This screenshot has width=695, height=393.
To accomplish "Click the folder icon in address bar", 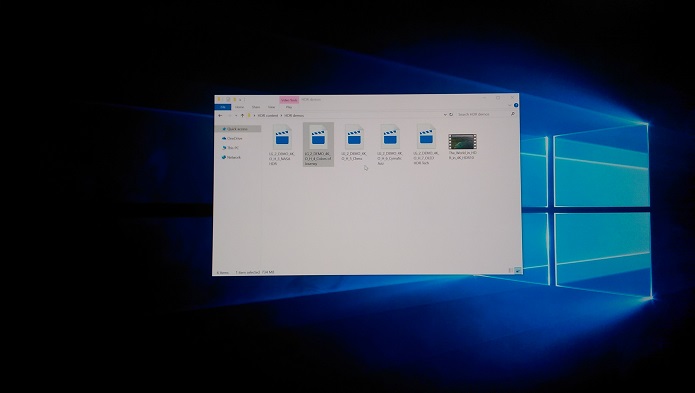I will point(249,115).
